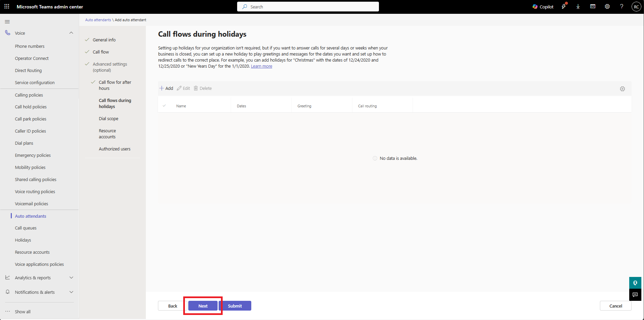Toggle the select-all checkmark in table header
This screenshot has width=644, height=320.
tap(164, 106)
